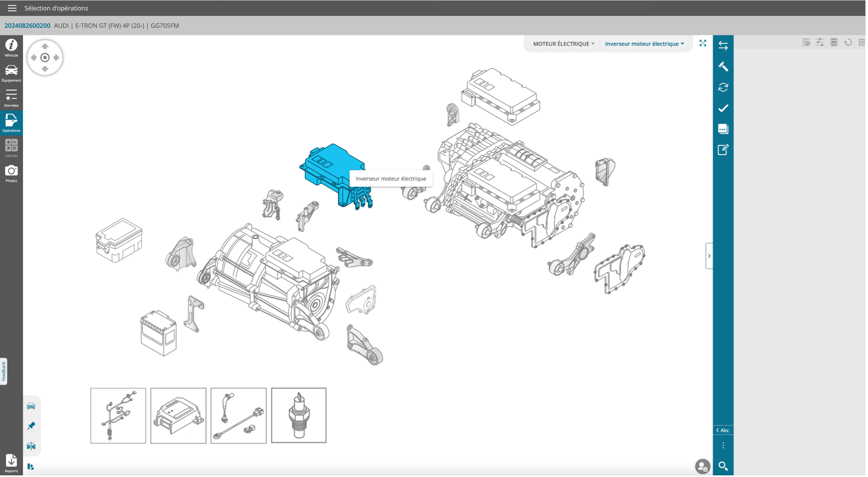The width and height of the screenshot is (868, 477).
Task: Open Inverseur moteur électrique dropdown
Action: pyautogui.click(x=644, y=44)
